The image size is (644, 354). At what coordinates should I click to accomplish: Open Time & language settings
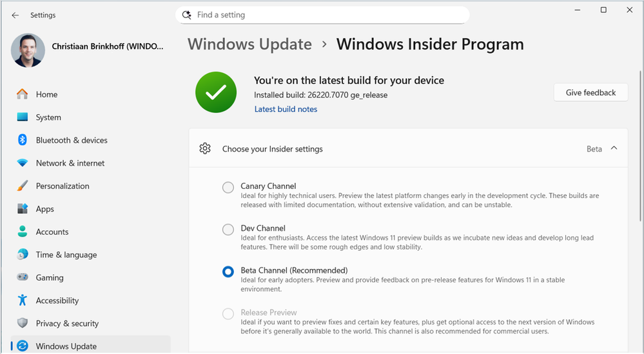90,255
